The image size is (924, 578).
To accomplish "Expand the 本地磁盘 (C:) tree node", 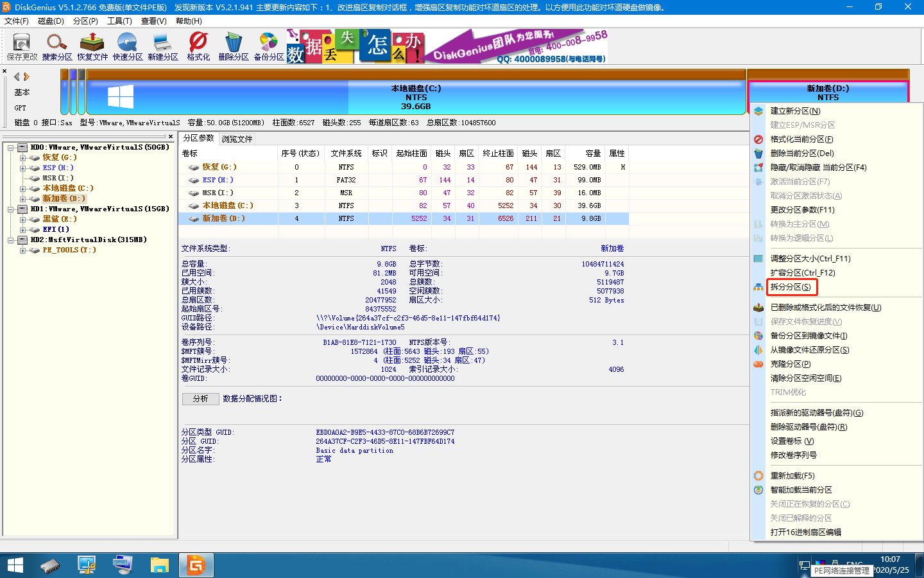I will tap(23, 189).
